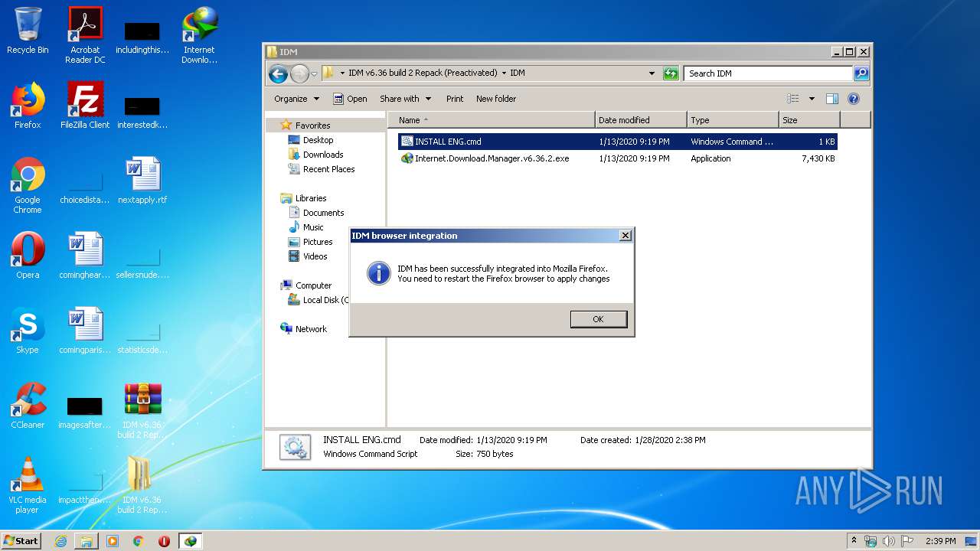Sort by Date modified column

coord(641,120)
